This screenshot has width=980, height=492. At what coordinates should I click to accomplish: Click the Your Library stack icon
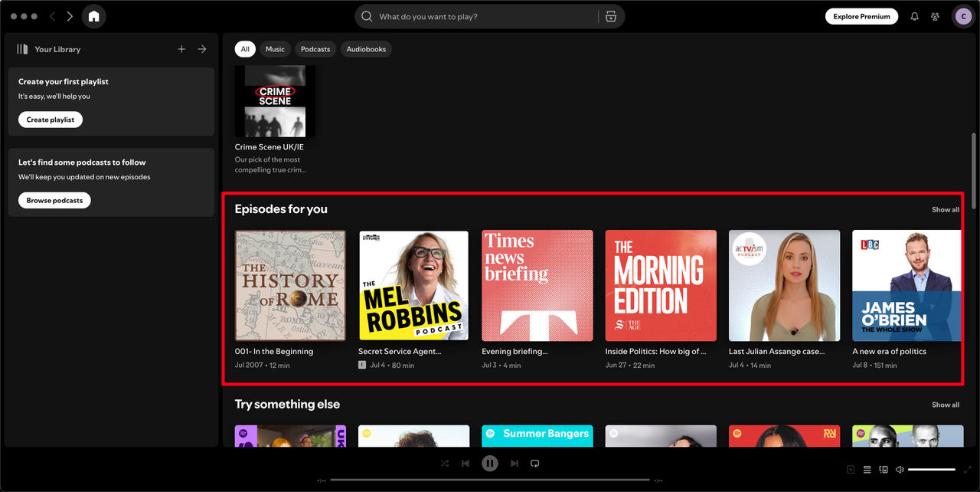(22, 49)
